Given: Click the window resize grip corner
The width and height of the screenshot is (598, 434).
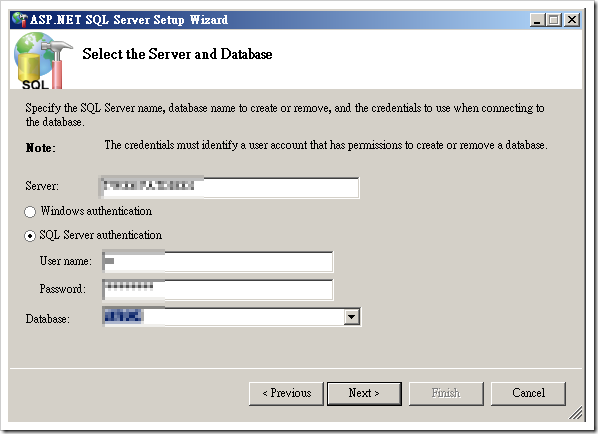Looking at the screenshot, I should coord(576,413).
